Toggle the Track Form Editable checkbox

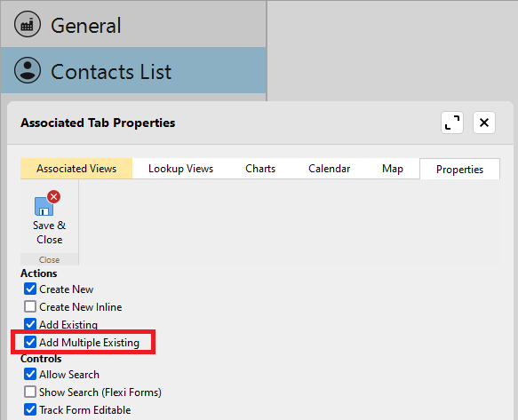pos(30,409)
